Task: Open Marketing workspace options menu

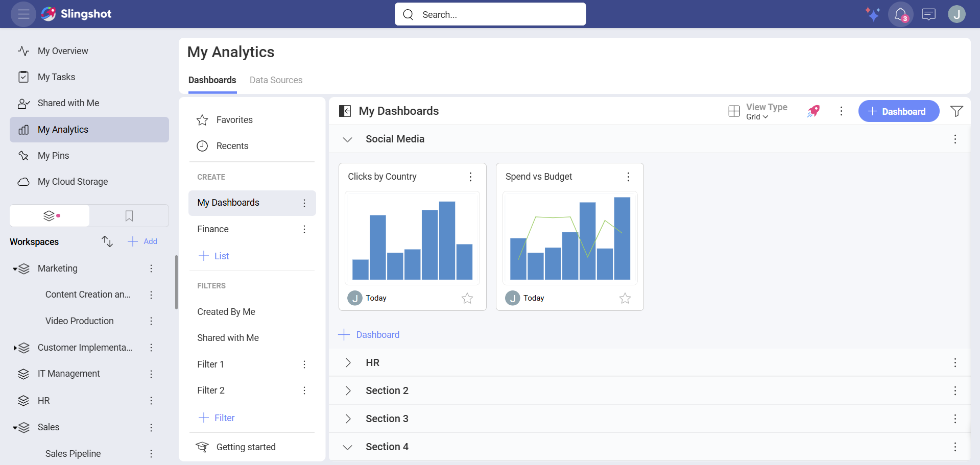Action: (151, 268)
